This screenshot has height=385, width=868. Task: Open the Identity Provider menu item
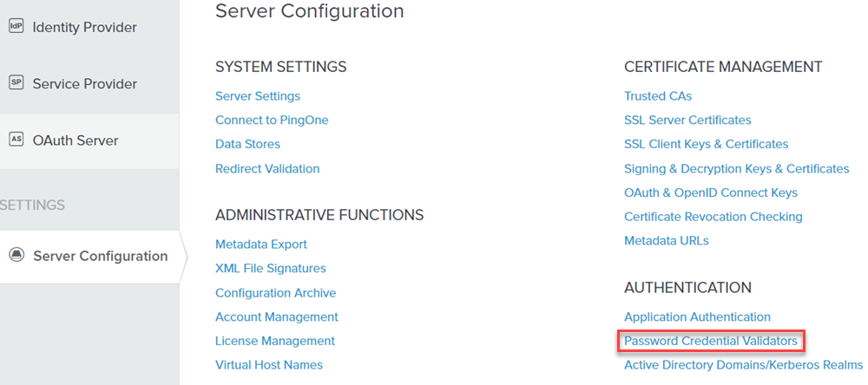click(85, 27)
